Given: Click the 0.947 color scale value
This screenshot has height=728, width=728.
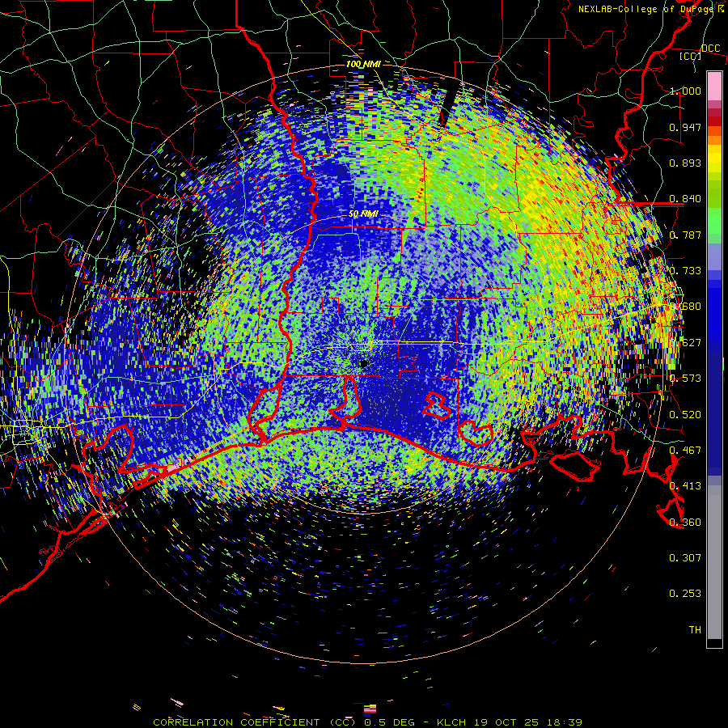Looking at the screenshot, I should pos(685,127).
